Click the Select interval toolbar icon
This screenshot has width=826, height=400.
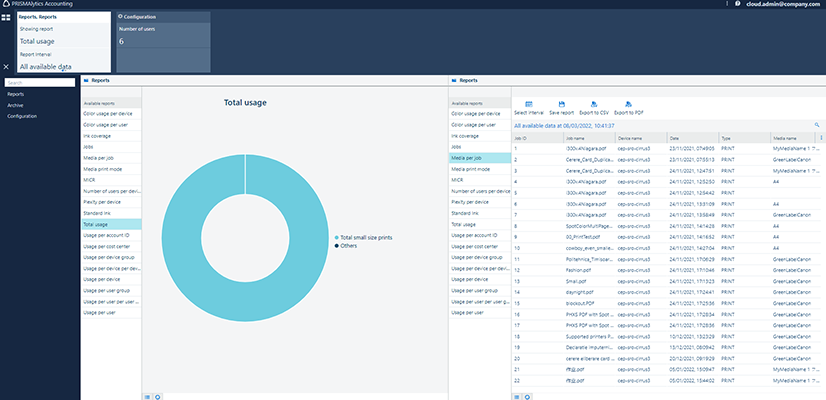coord(528,104)
